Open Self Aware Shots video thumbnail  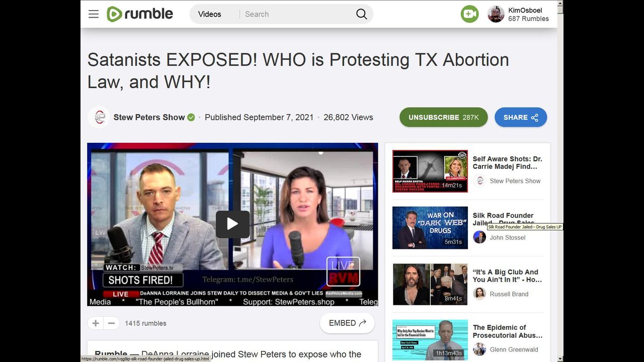click(x=430, y=171)
